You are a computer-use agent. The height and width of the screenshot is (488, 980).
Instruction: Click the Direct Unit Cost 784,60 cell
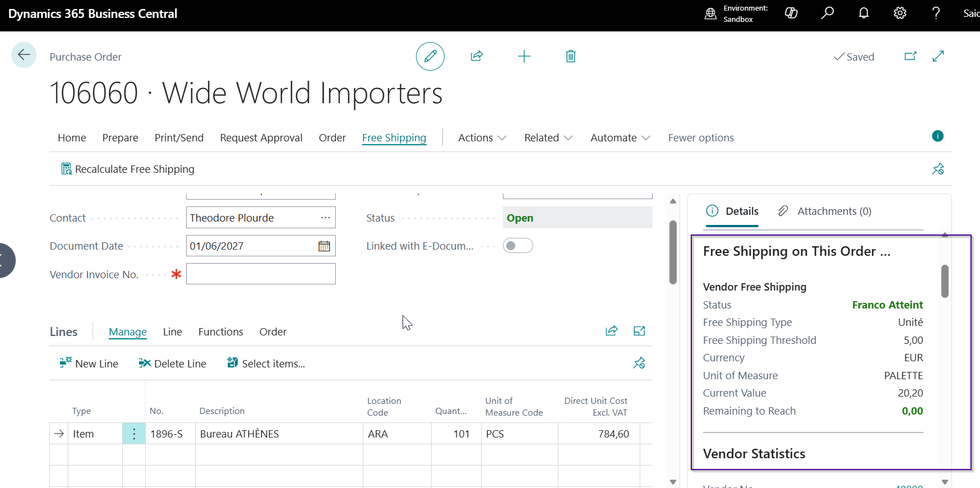tap(599, 434)
